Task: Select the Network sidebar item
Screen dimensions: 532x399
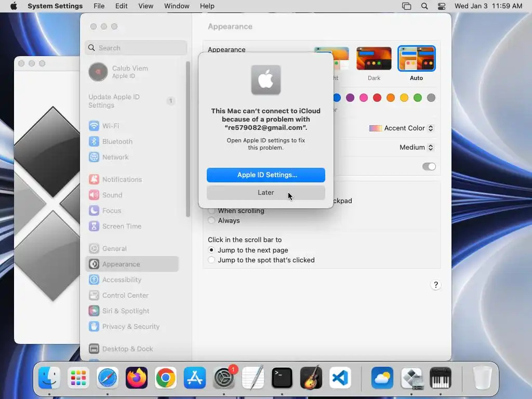Action: coord(132,157)
